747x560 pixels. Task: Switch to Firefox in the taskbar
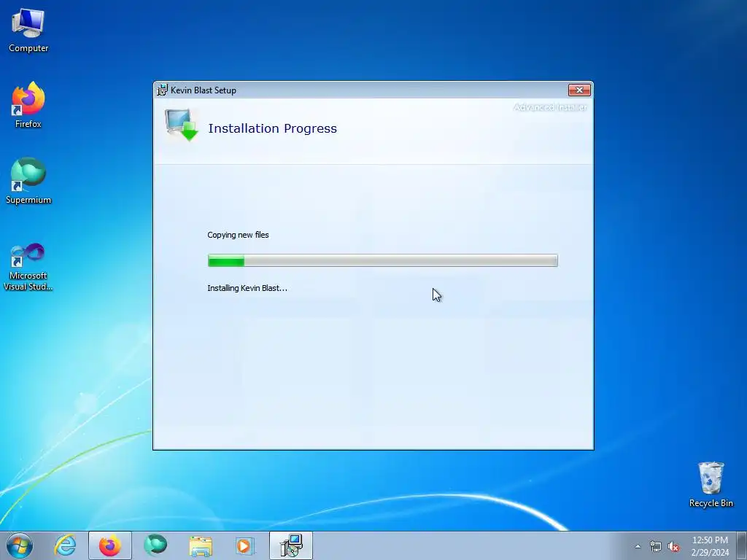pos(109,545)
